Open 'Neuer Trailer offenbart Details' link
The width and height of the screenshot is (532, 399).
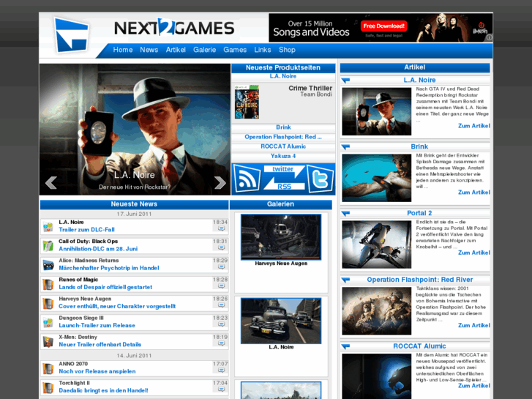click(100, 345)
